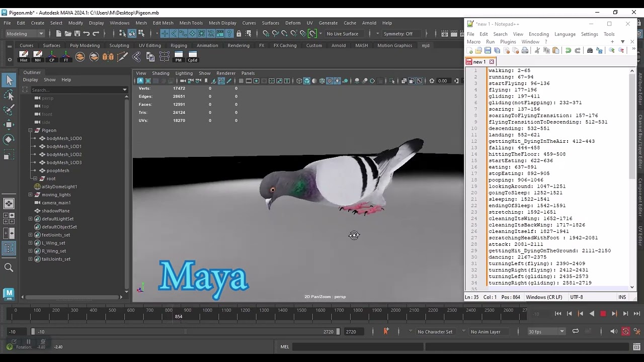This screenshot has height=362, width=644.
Task: Select the arrow Select tool in toolbox
Action: point(9,80)
